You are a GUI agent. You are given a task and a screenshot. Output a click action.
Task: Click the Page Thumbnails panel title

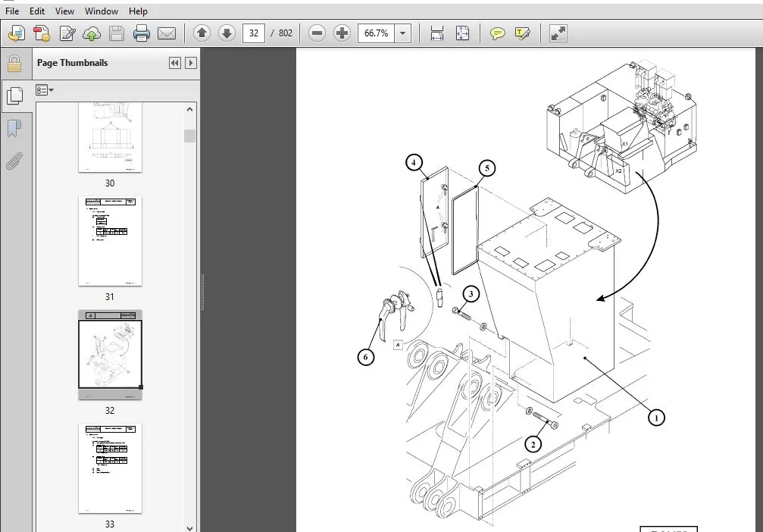(72, 63)
